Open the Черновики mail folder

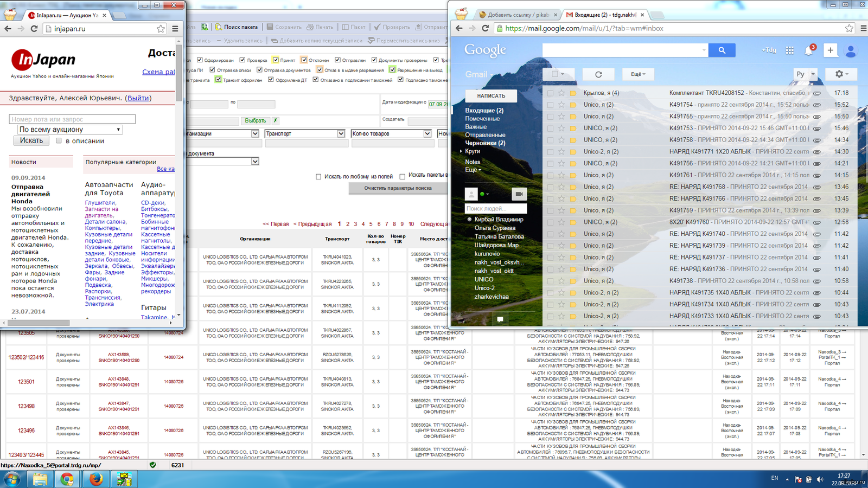click(484, 143)
